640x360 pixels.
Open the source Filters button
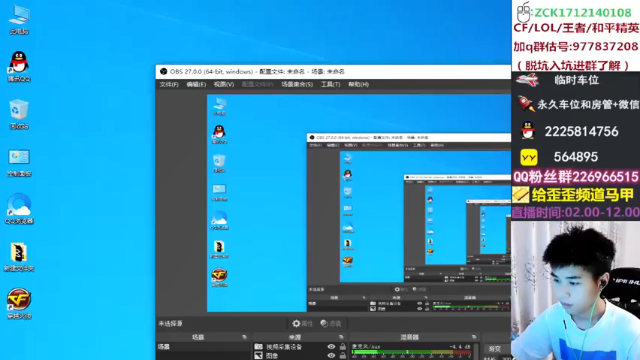pos(331,324)
